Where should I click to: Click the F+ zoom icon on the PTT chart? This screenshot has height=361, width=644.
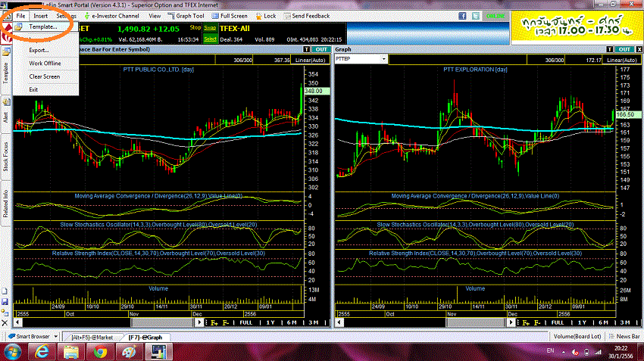point(214,323)
